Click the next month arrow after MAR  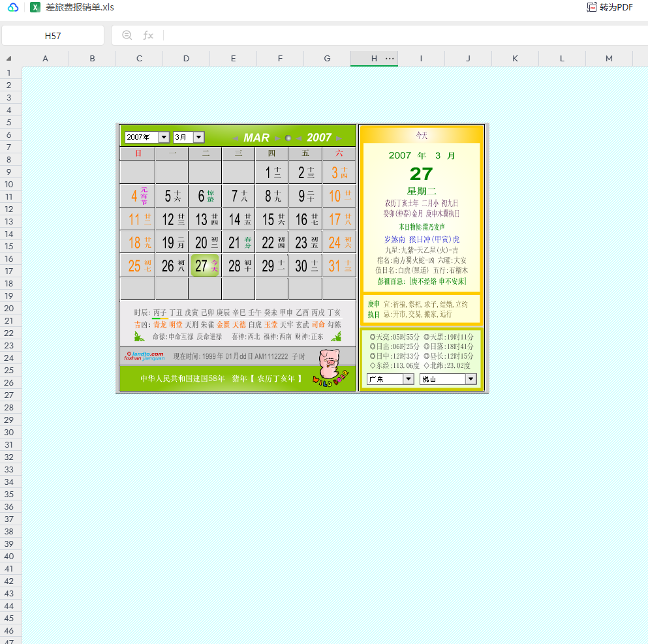pos(277,138)
